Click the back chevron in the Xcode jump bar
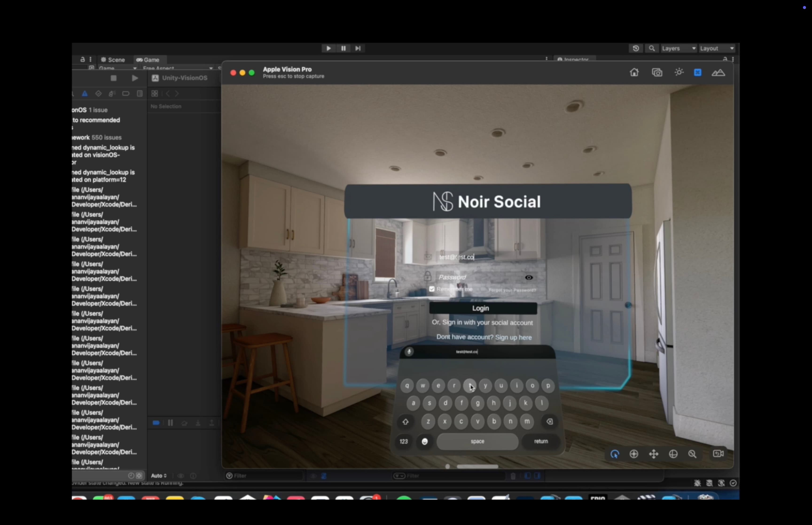 click(x=168, y=93)
